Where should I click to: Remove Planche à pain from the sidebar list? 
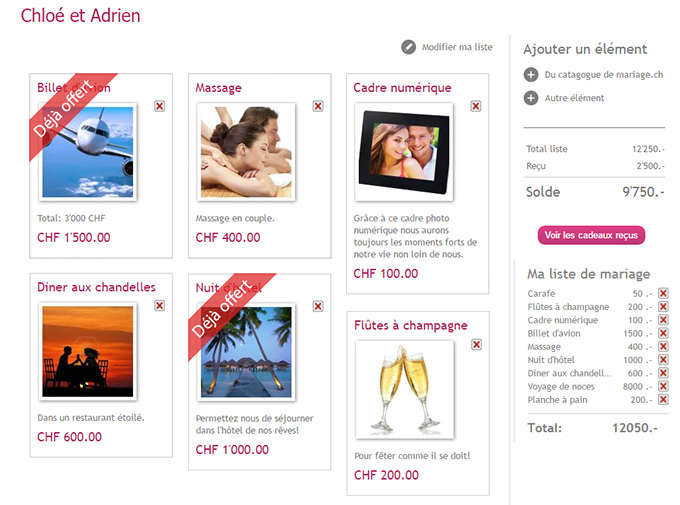[x=663, y=400]
